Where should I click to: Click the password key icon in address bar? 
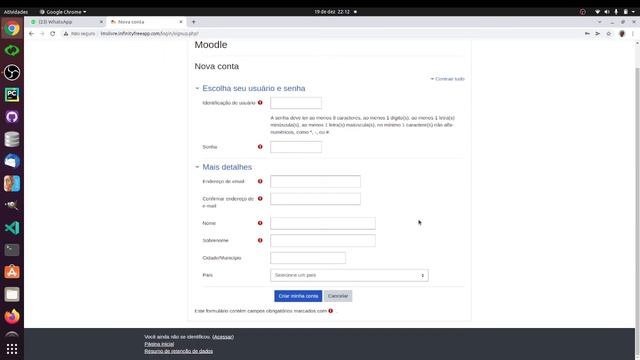point(587,33)
